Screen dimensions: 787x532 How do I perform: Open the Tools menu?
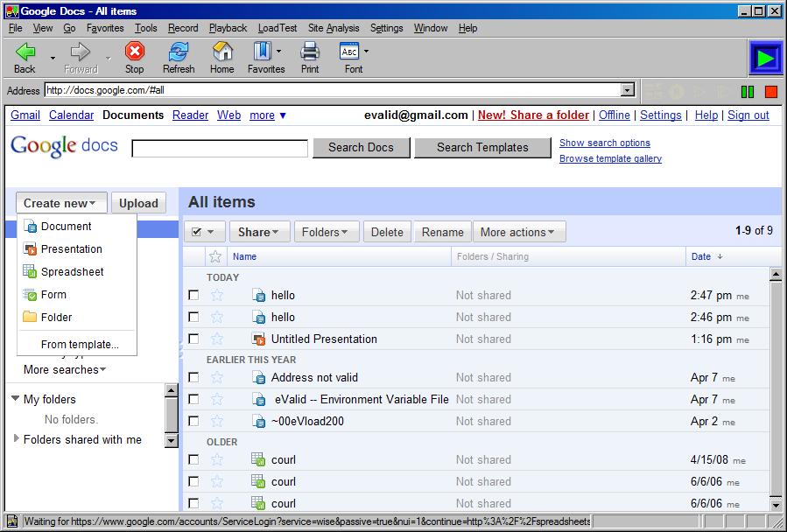pos(145,28)
